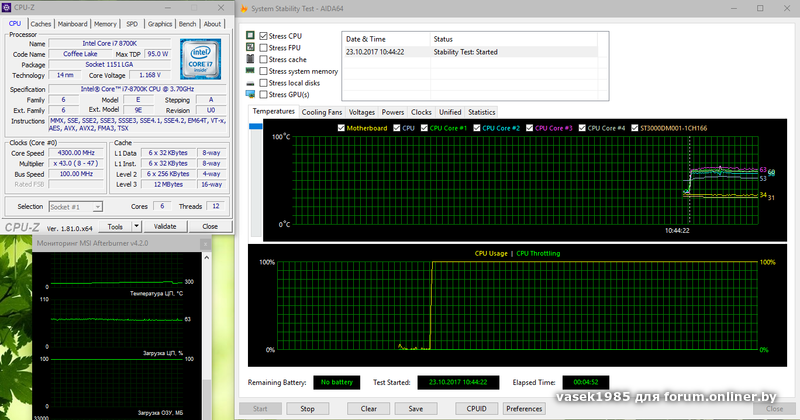The height and width of the screenshot is (420, 800).
Task: Switch to the Cooling Fans tab
Action: point(323,113)
